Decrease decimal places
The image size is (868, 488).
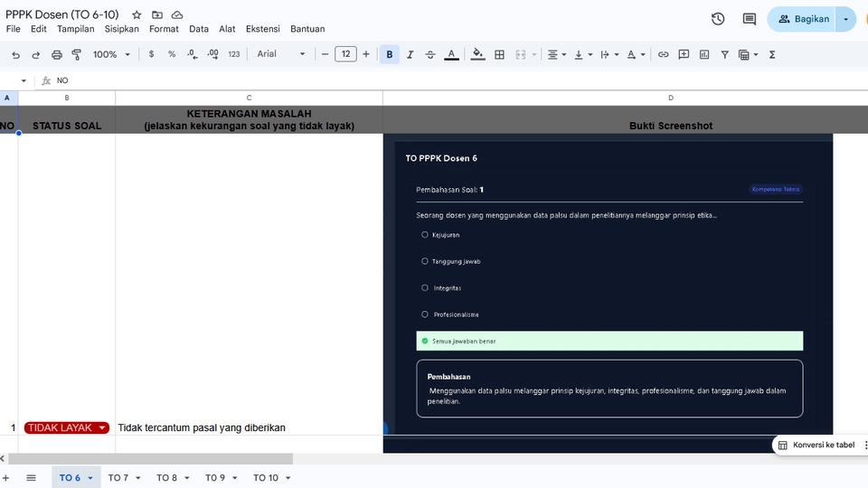(x=192, y=54)
